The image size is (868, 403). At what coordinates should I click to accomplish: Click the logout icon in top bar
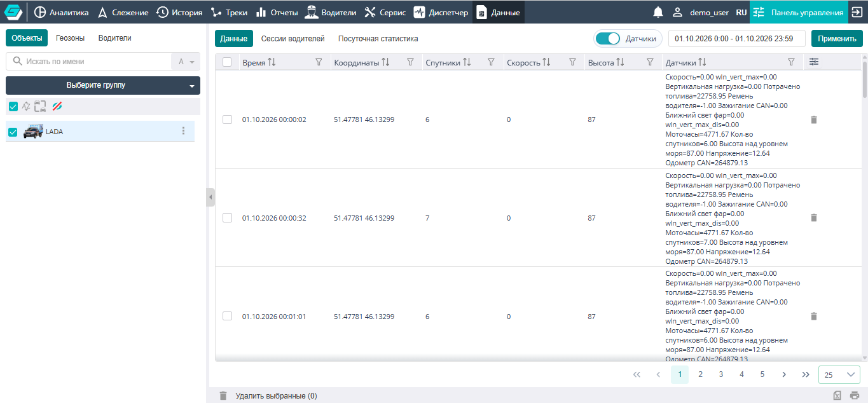point(856,12)
